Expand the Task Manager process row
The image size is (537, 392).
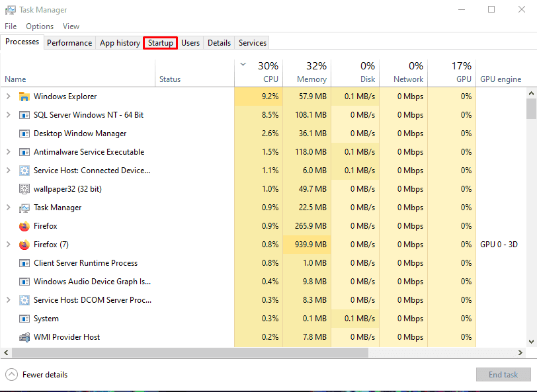[x=8, y=208]
